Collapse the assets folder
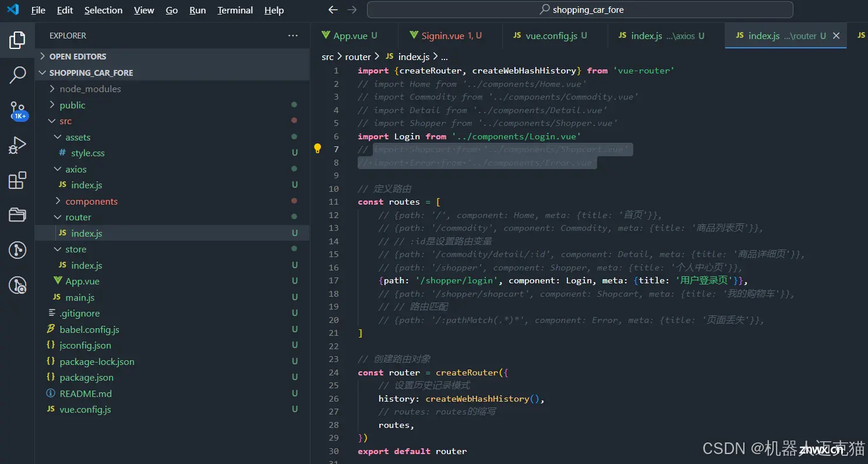 pos(172,137)
